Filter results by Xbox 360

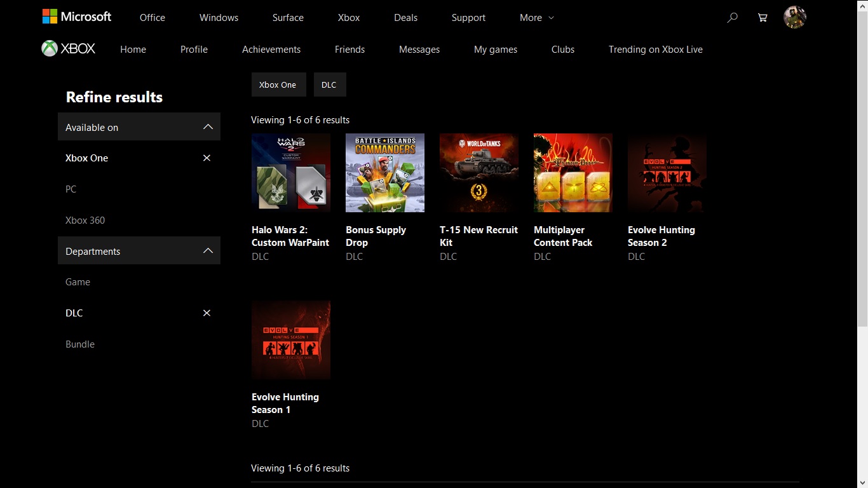click(85, 220)
